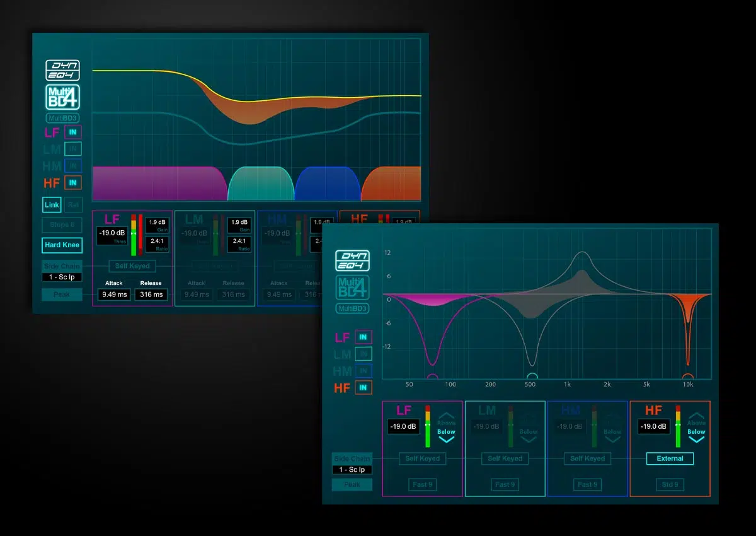Click the orange HF band handle near 10k
Screen dimensions: 756x536
coord(687,378)
